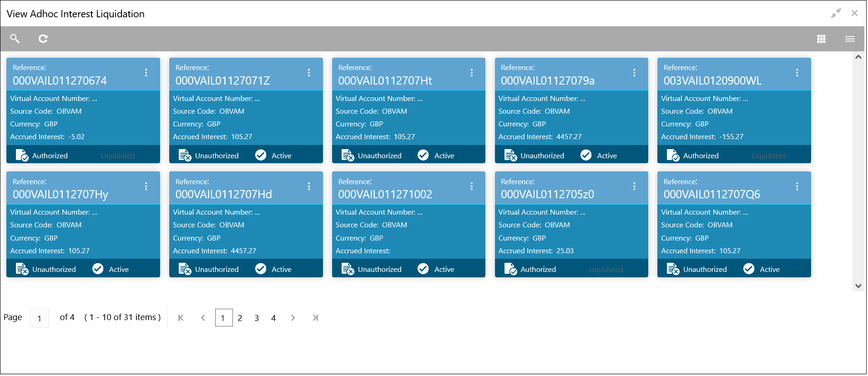Open options menu for 000VAIL01127071Z card
This screenshot has width=868, height=376.
[x=309, y=73]
